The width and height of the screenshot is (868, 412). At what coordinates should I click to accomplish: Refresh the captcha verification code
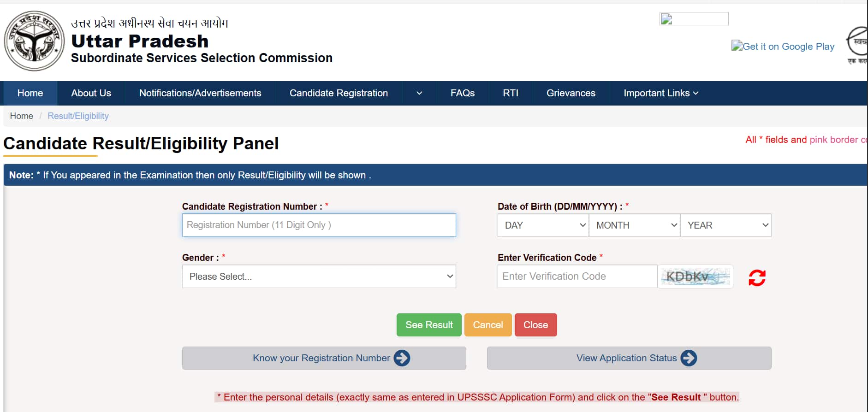coord(757,277)
